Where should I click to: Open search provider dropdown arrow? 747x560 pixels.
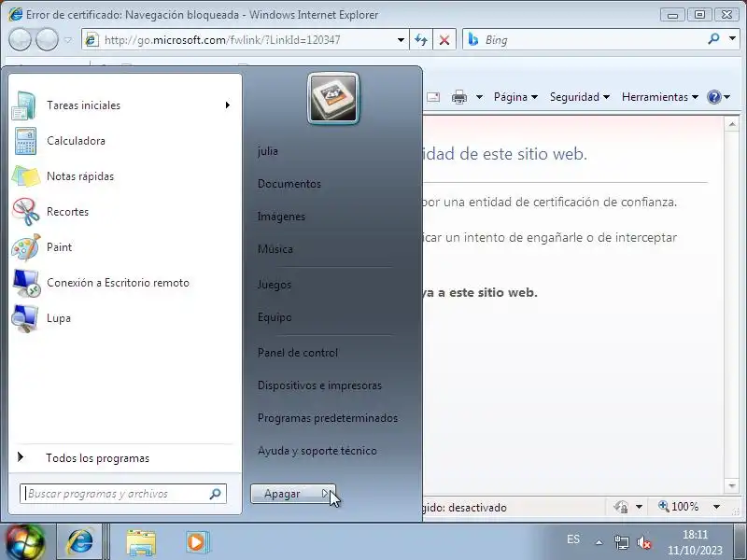[x=732, y=38]
